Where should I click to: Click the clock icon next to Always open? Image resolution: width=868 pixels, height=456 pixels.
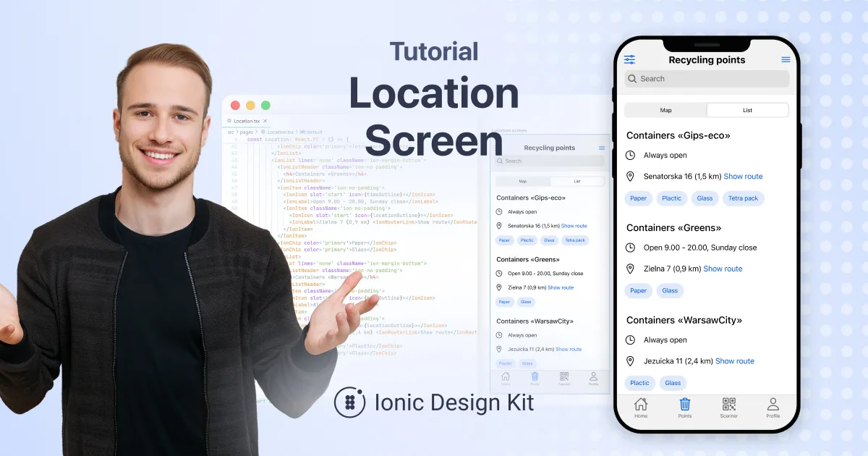tap(631, 155)
